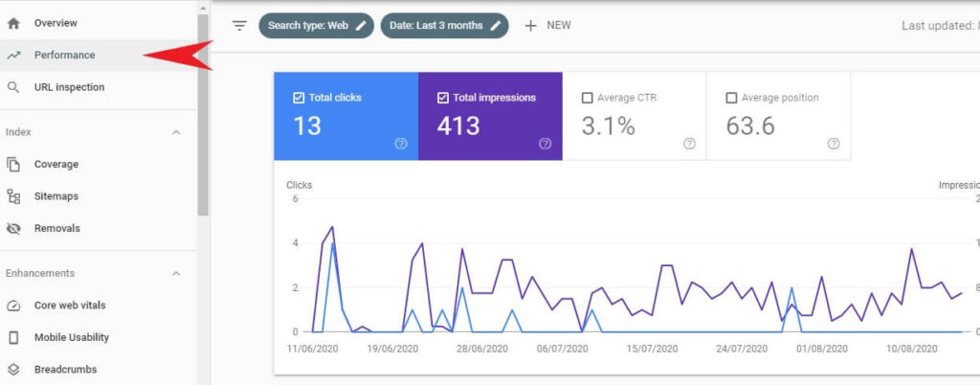This screenshot has width=980, height=385.
Task: Enable the Average position checkbox
Action: [x=730, y=98]
